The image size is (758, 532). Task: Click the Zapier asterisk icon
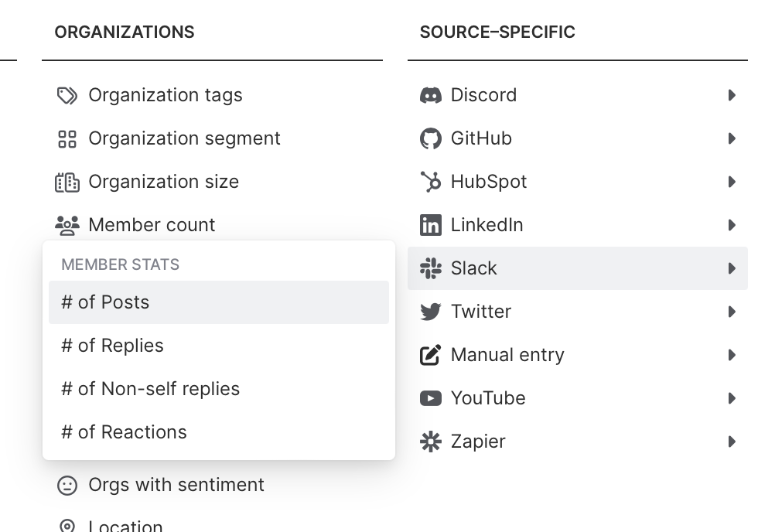point(430,442)
